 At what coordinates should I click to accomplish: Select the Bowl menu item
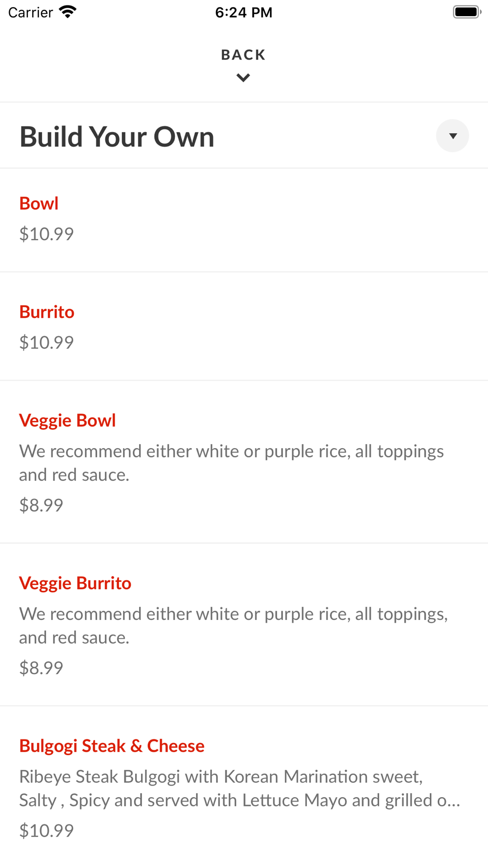pyautogui.click(x=39, y=204)
